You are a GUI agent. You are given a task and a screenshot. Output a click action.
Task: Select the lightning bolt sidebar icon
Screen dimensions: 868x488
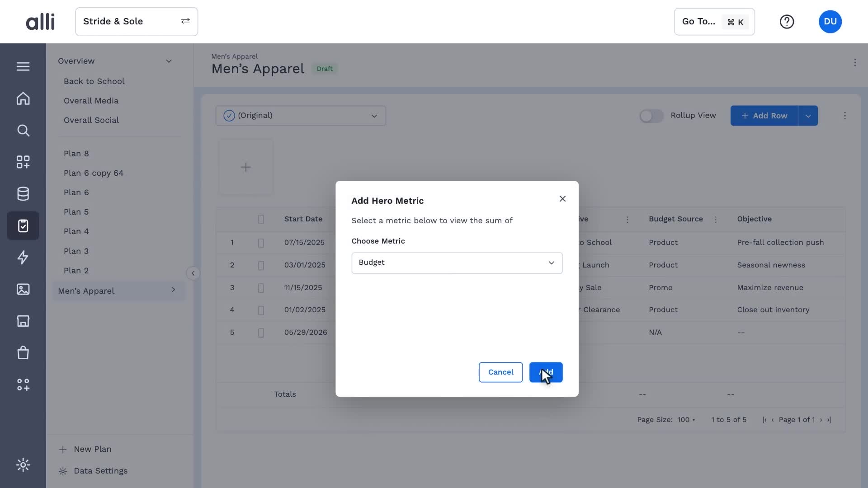[23, 257]
